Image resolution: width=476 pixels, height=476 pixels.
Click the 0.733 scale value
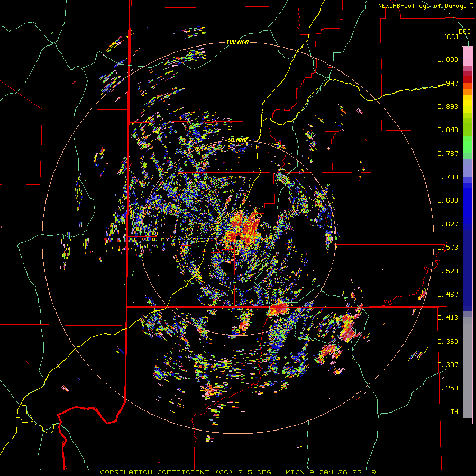tap(448, 177)
